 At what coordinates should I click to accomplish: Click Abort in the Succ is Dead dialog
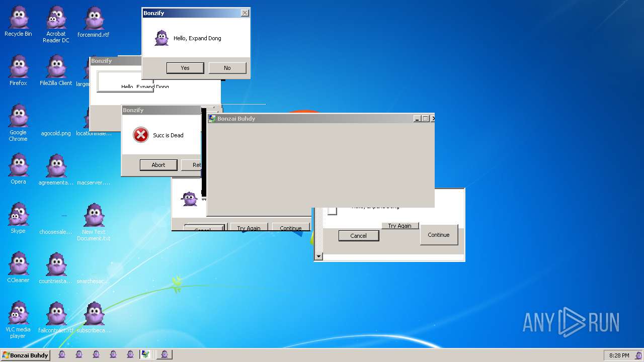158,165
